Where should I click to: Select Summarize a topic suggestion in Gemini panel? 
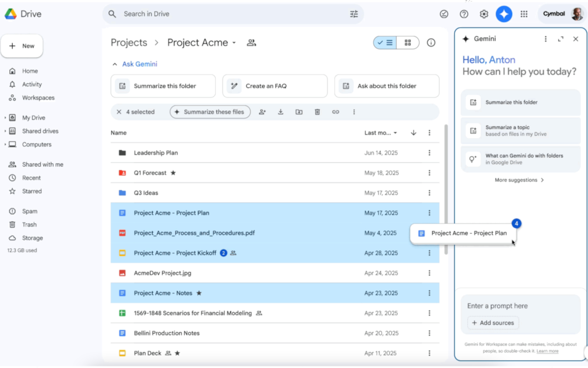520,131
